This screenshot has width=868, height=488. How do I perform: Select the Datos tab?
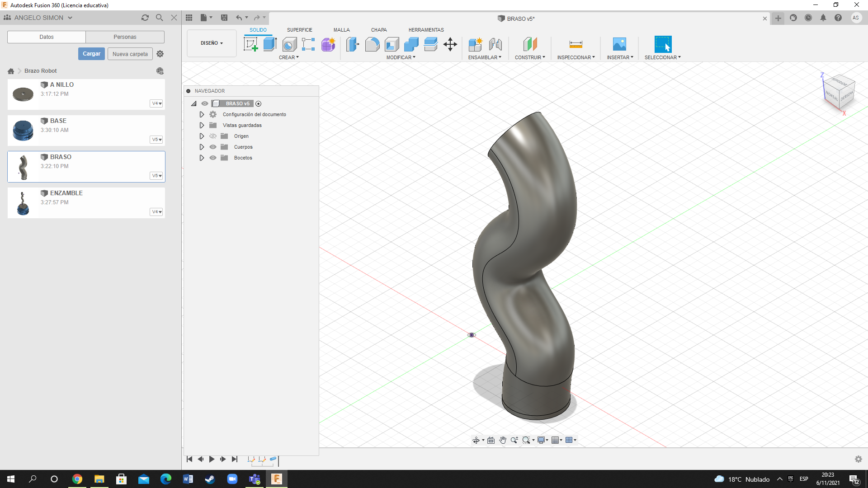click(47, 37)
